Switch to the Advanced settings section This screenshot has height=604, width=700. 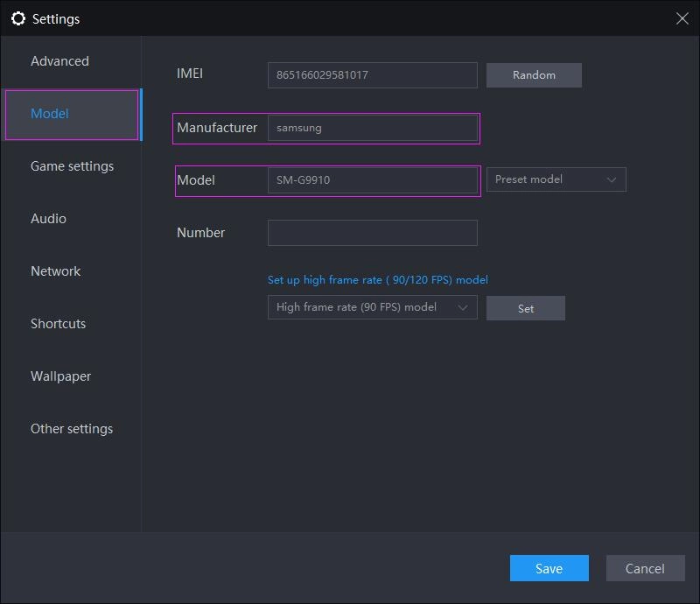click(59, 60)
